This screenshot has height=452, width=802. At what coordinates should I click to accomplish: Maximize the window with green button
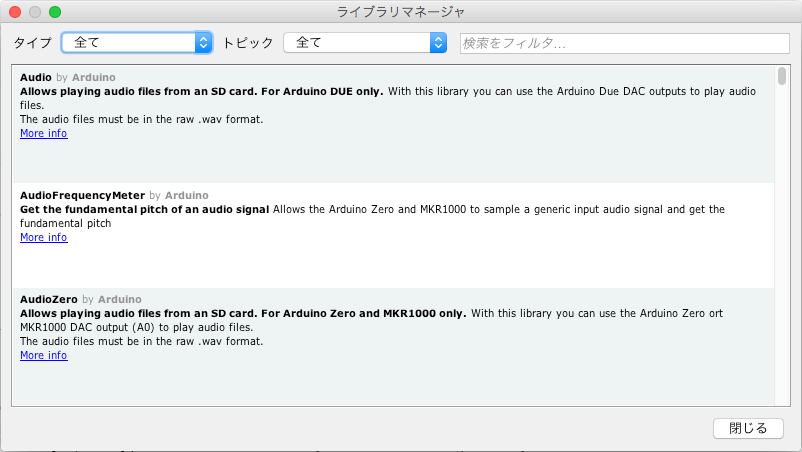(54, 11)
